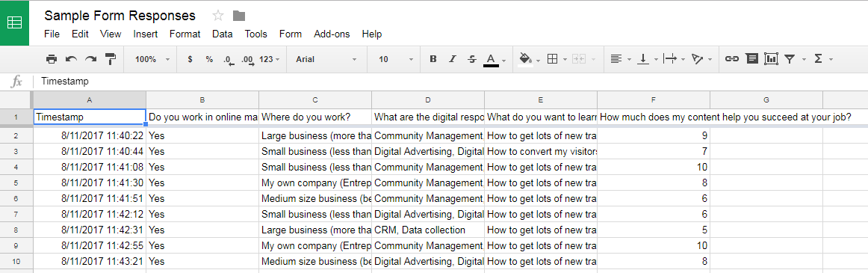
Task: Star the Sample Form Responses document
Action: pos(218,16)
